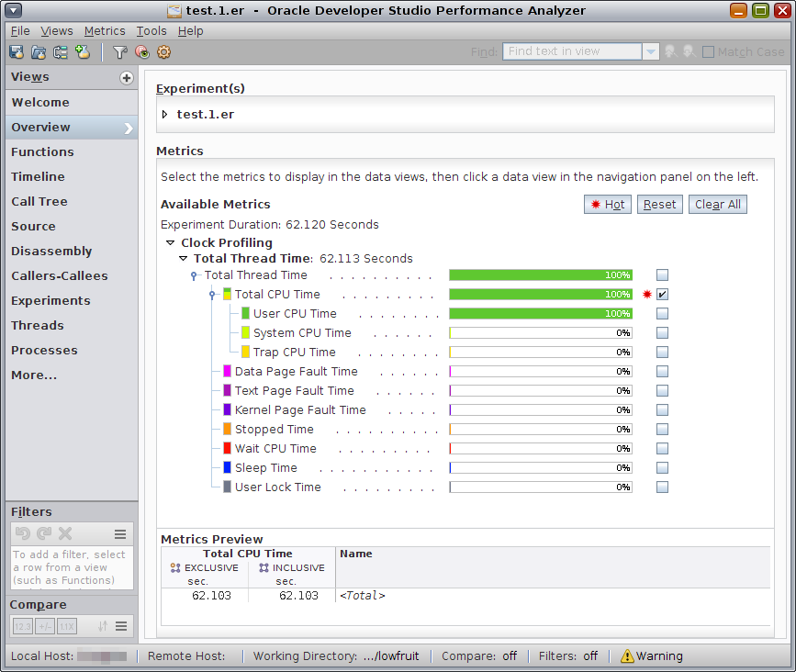This screenshot has width=796, height=672.
Task: Enable the Wait CPU Time checkbox
Action: pos(662,449)
